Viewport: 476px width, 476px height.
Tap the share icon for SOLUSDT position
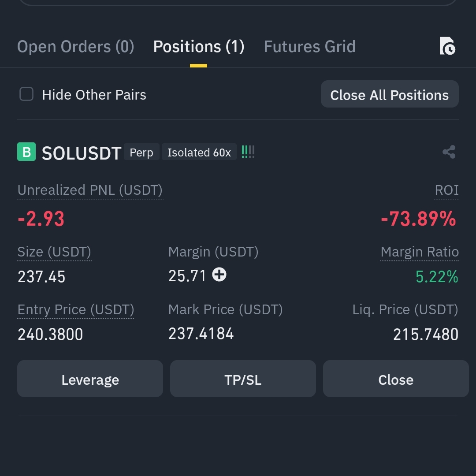(x=449, y=152)
